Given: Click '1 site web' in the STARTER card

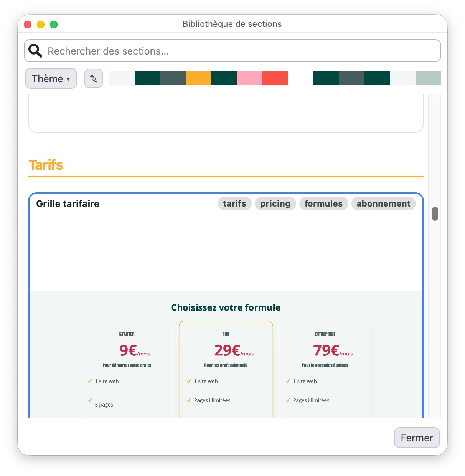Looking at the screenshot, I should tap(107, 381).
